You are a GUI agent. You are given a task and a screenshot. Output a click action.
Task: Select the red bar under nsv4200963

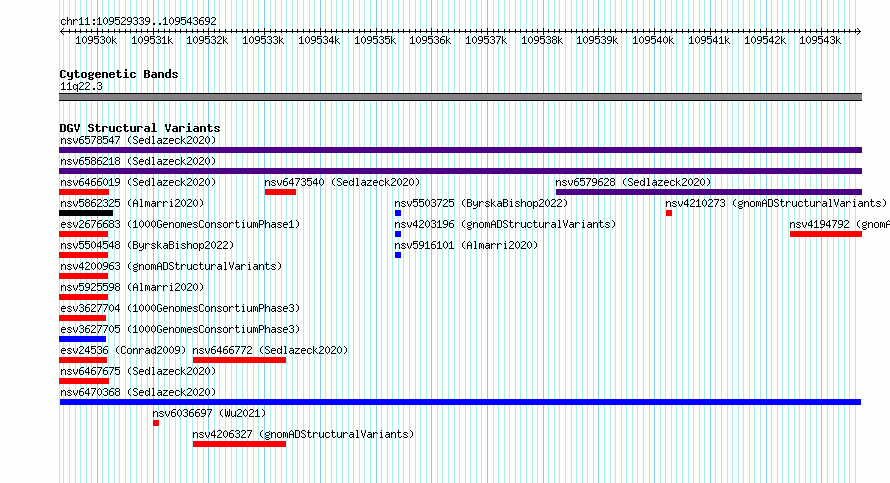83,276
